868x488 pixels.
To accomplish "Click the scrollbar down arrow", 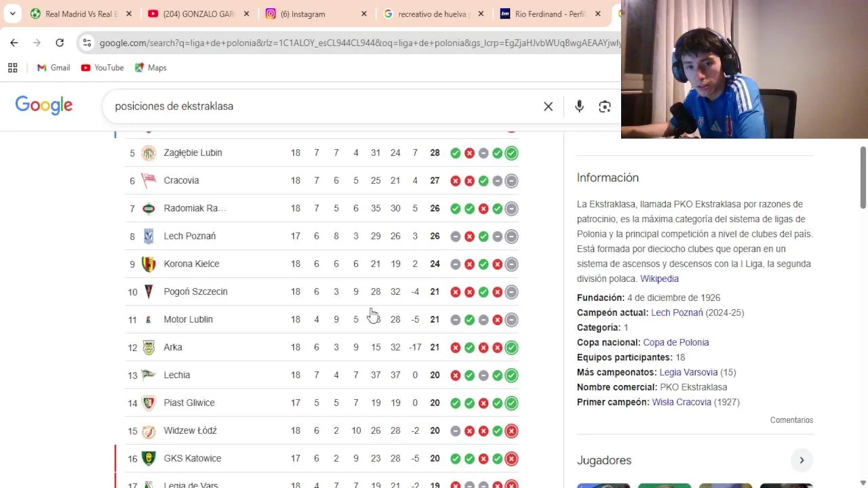I will pos(863,482).
